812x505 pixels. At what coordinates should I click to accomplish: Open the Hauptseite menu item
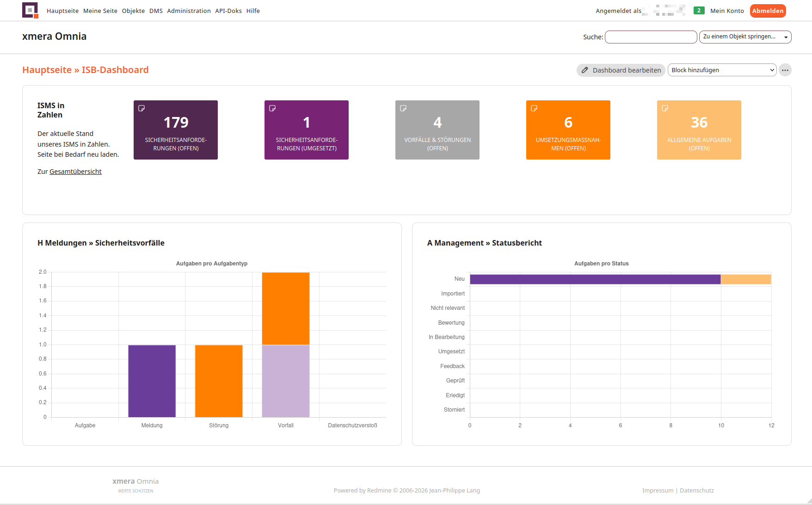[x=62, y=11]
